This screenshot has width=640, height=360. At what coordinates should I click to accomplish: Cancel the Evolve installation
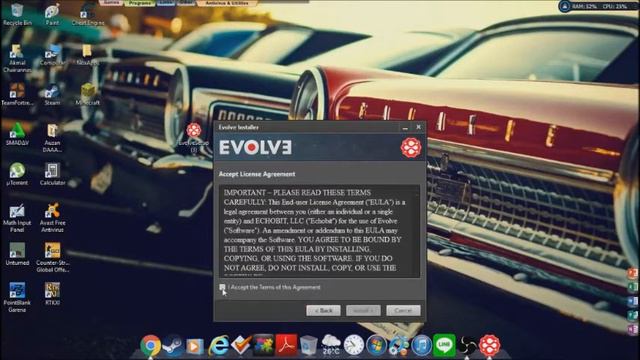tap(403, 311)
